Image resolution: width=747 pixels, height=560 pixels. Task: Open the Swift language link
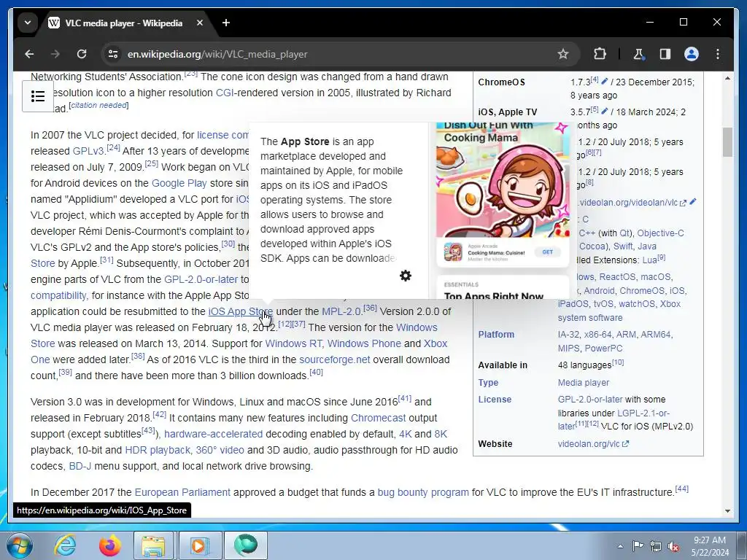coord(623,246)
